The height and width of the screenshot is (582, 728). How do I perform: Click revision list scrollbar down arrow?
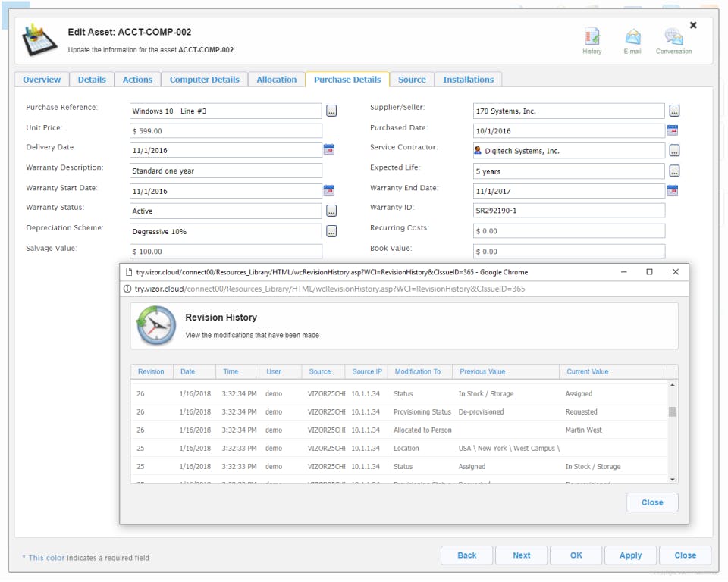(673, 480)
